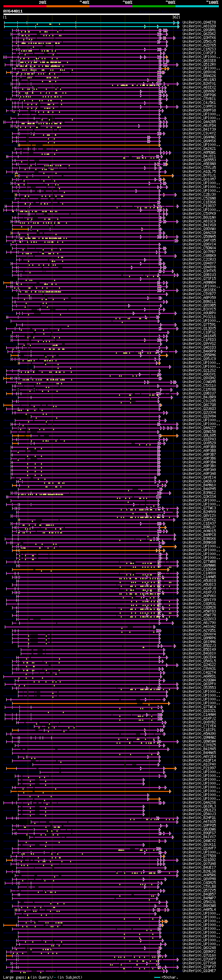Select hit label UniRef100_Q94ET8
This screenshot has height=980, width=222.
[199, 23]
